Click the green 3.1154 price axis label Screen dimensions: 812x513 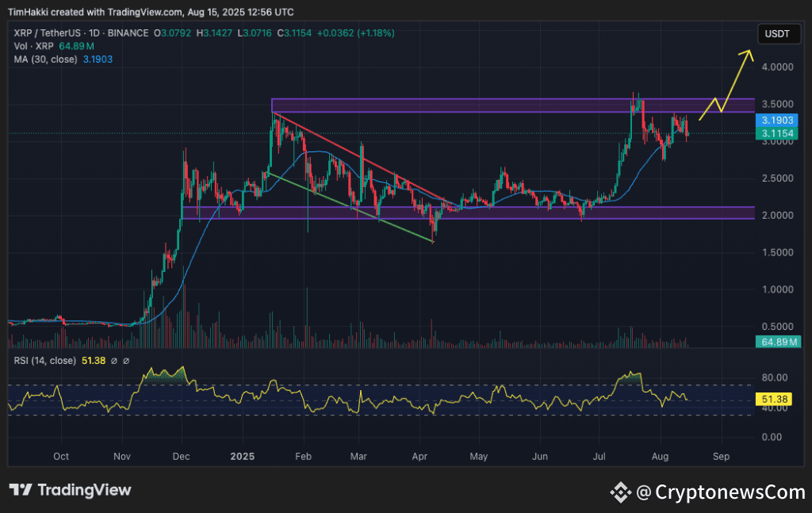tap(778, 133)
